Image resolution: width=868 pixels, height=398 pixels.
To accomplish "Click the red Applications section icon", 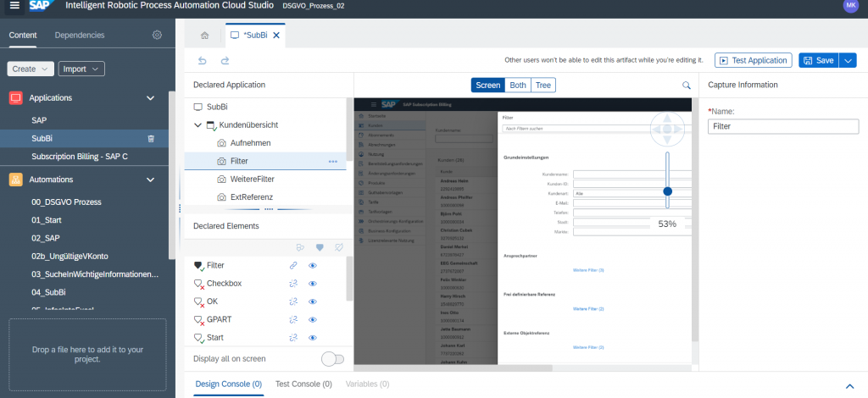I will pos(16,98).
